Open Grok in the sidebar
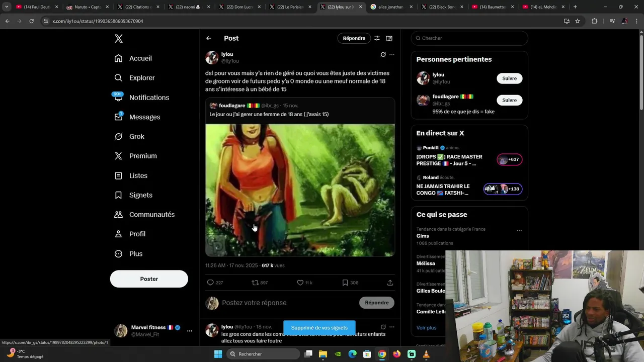 [x=129, y=136]
